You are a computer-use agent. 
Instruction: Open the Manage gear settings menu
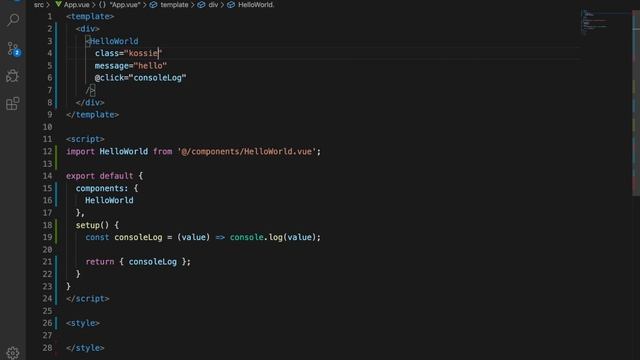[13, 353]
